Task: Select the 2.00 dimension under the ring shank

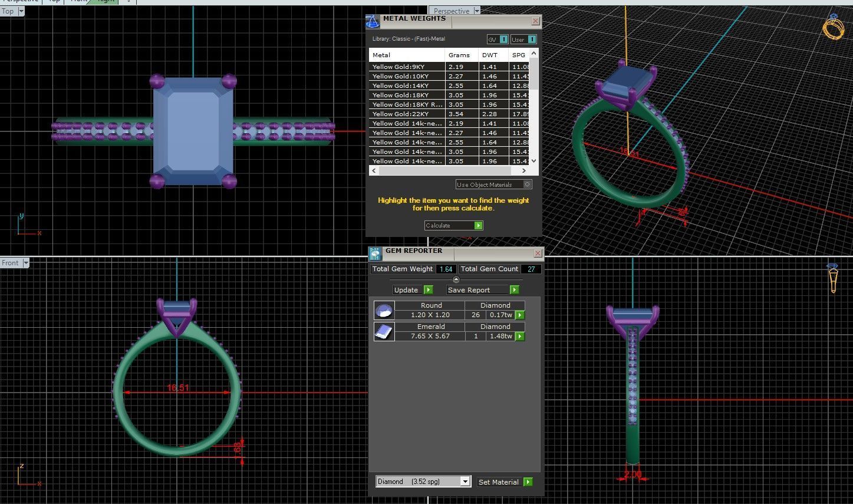Action: (x=633, y=474)
